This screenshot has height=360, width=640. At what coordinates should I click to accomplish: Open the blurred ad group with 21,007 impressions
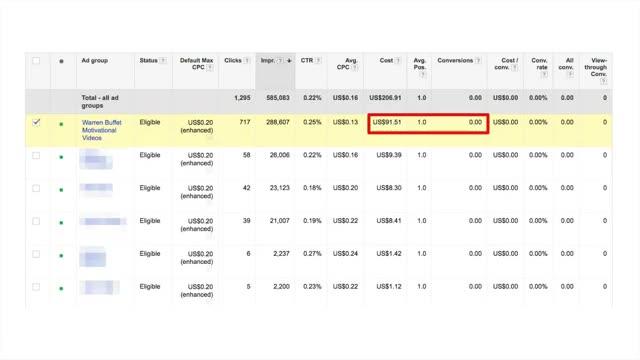point(103,221)
